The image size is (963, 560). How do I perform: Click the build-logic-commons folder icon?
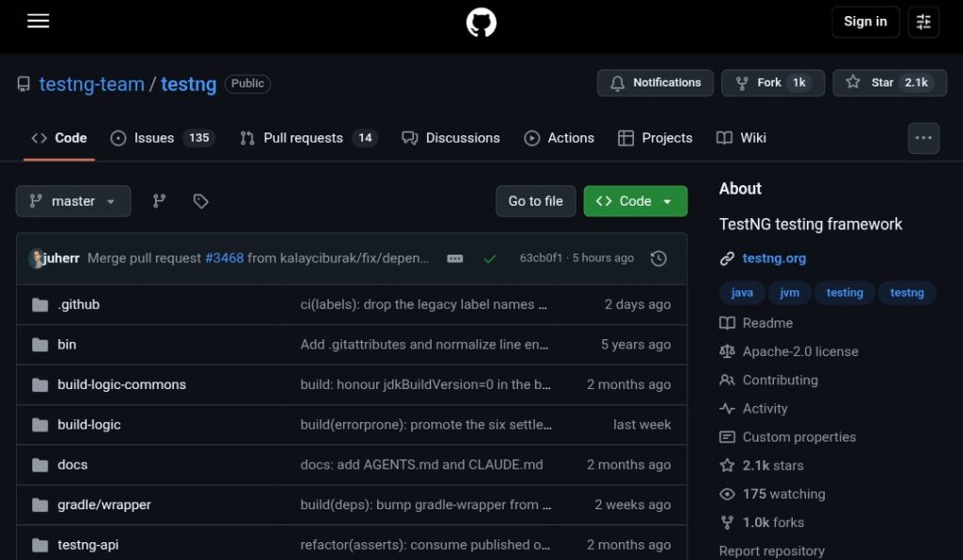click(x=39, y=384)
